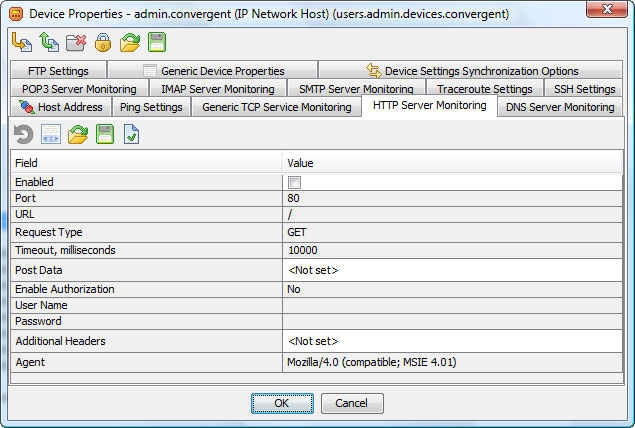This screenshot has height=428, width=635.
Task: Click the Password field label
Action: pos(38,321)
